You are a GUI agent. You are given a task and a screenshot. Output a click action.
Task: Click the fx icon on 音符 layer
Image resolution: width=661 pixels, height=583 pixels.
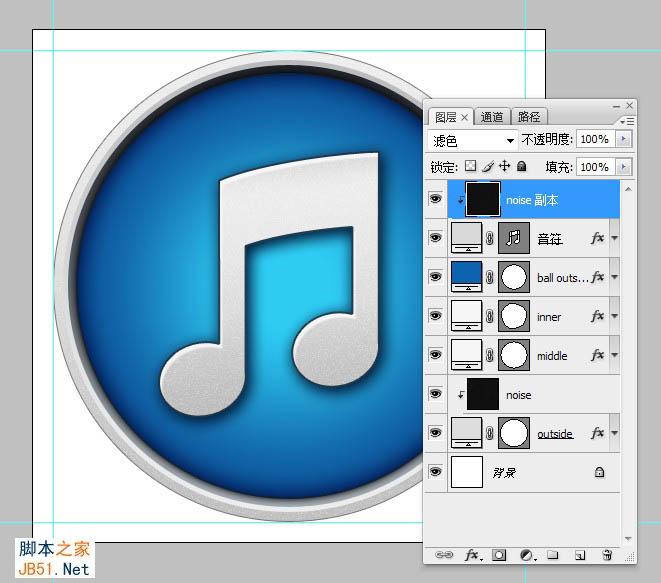(597, 238)
